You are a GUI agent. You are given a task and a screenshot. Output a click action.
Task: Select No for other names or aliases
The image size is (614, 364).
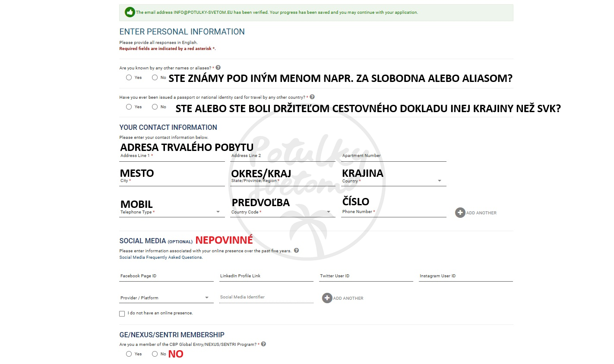coord(155,78)
